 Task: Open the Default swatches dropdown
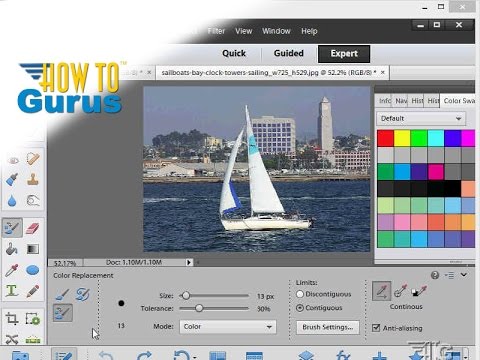pos(421,118)
